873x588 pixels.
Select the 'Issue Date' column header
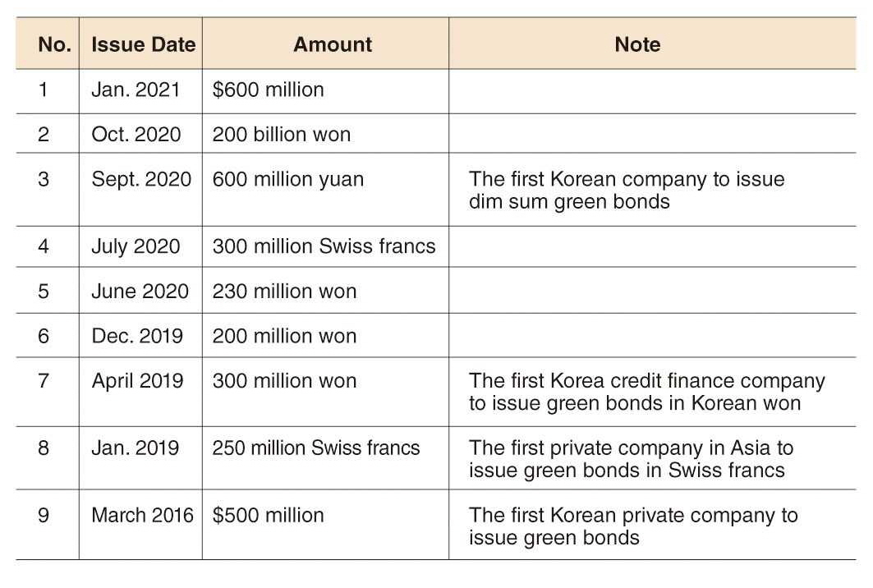pos(143,44)
